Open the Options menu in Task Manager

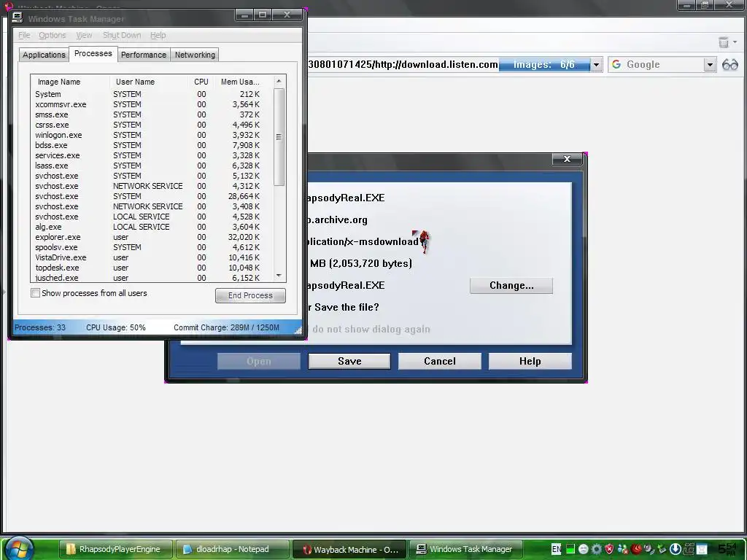tap(53, 35)
